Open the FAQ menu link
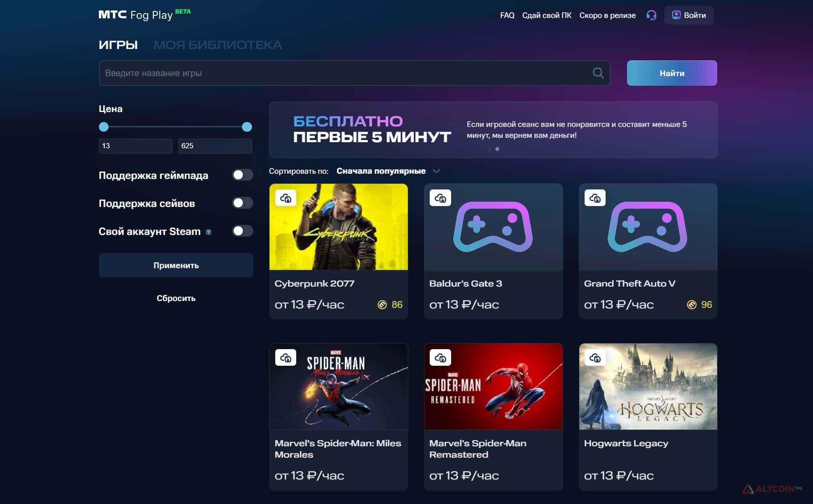The image size is (813, 504). click(x=507, y=15)
